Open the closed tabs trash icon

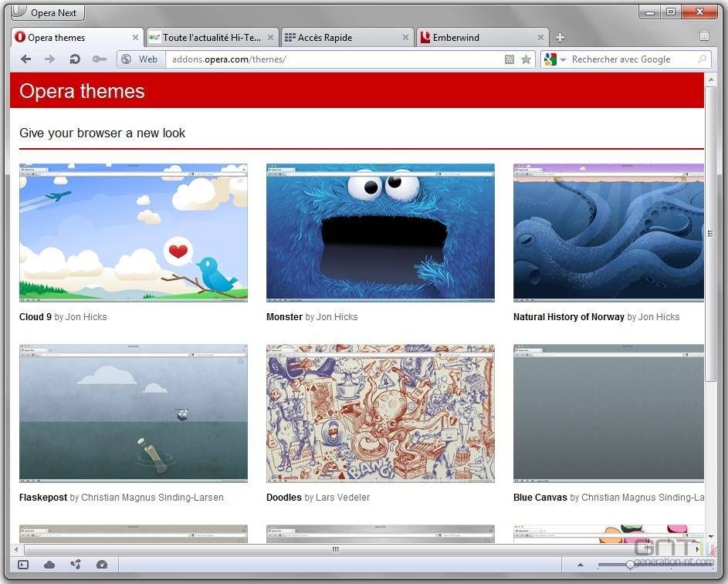tap(704, 36)
